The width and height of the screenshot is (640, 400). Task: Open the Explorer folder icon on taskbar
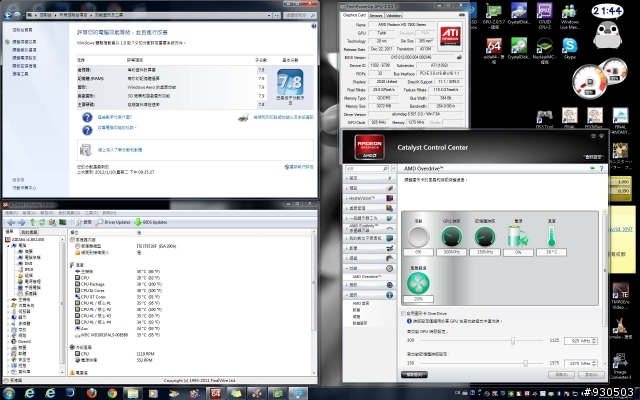click(133, 393)
